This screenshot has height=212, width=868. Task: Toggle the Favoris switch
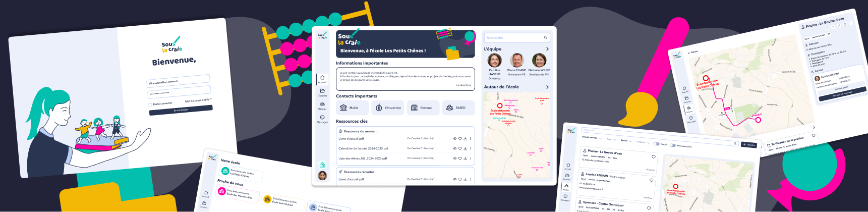point(656,144)
